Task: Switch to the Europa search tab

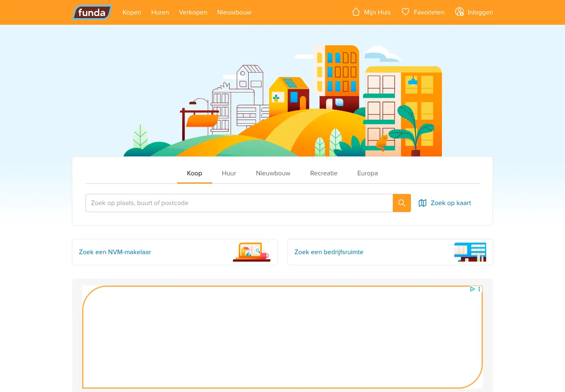Action: click(367, 173)
